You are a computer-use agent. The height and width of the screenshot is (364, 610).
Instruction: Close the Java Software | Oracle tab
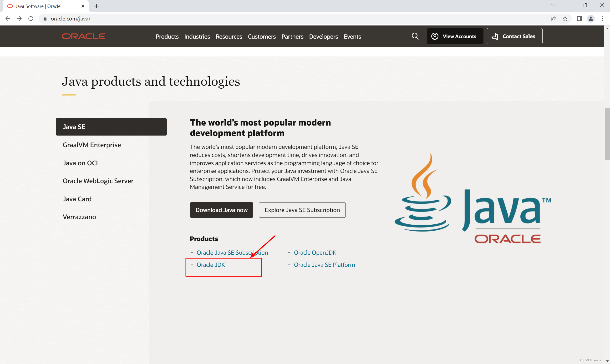tap(83, 6)
